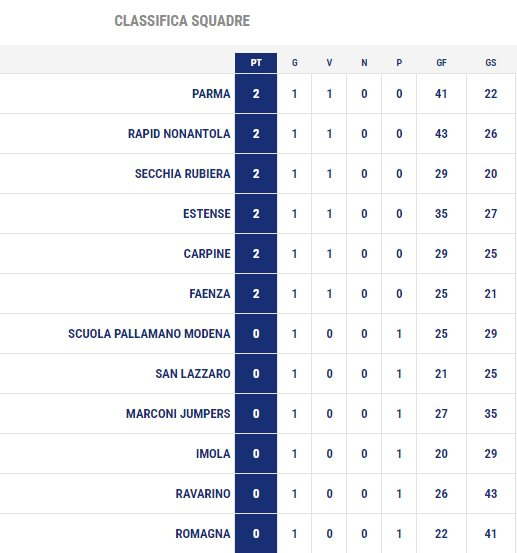Select FAENZA in the standings

tap(210, 294)
